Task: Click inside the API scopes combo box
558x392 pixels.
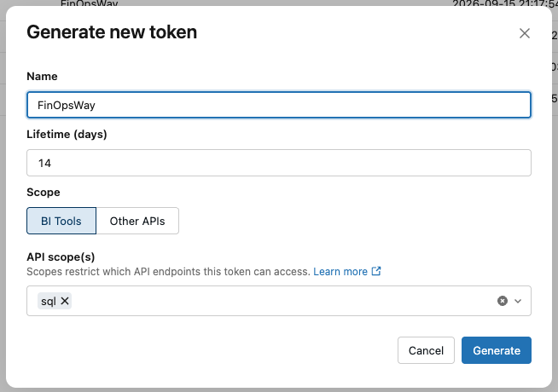Action: point(279,301)
